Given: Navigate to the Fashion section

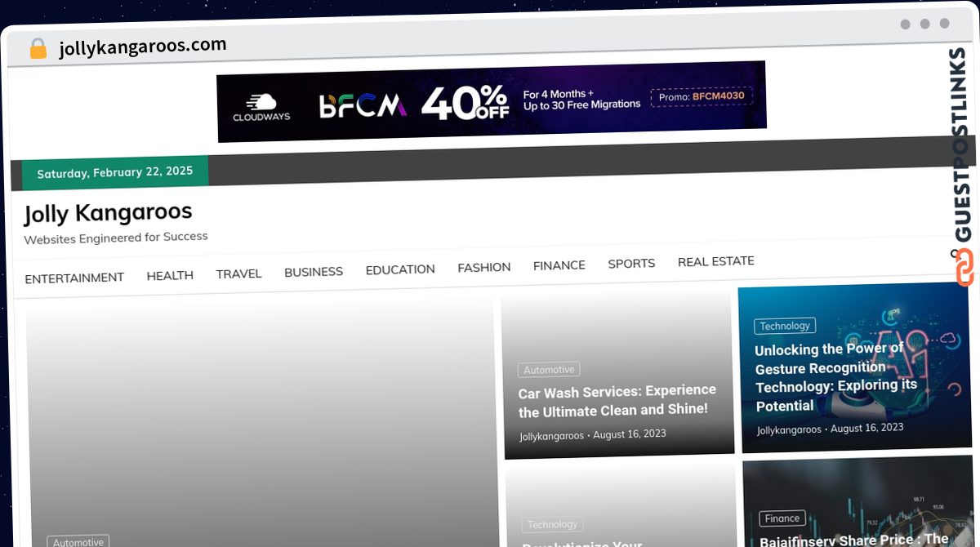Looking at the screenshot, I should pyautogui.click(x=484, y=267).
